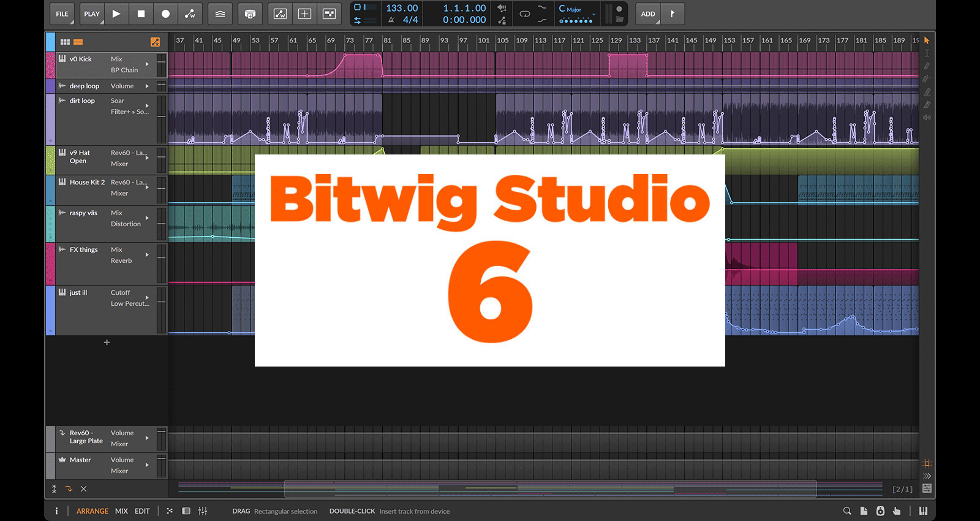The image size is (980, 521).
Task: Click the flag marker button beside ADD
Action: tap(673, 13)
